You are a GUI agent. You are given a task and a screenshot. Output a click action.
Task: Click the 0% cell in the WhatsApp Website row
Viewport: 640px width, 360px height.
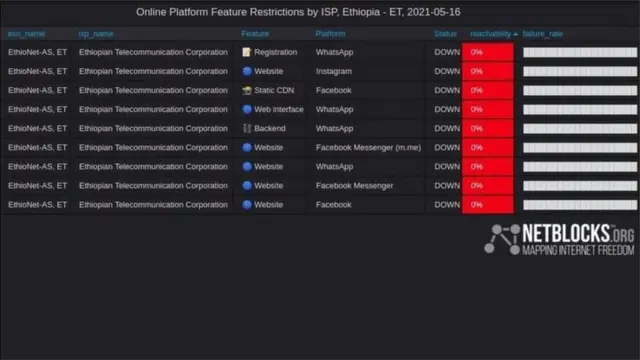488,167
